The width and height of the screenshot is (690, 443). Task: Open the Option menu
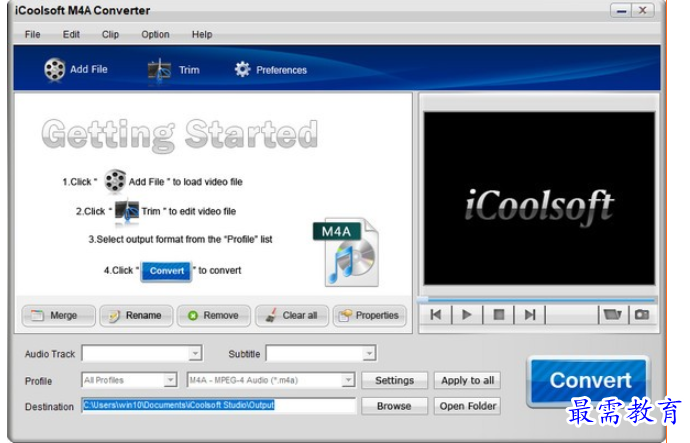(155, 34)
